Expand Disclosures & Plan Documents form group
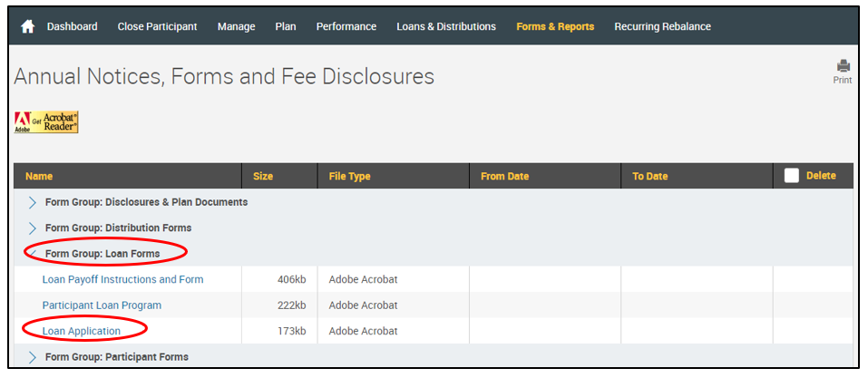This screenshot has height=378, width=868. [x=33, y=202]
